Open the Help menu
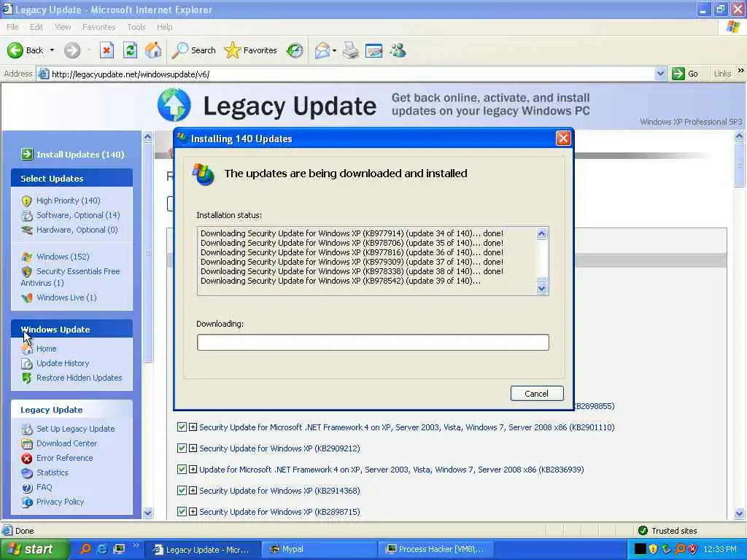This screenshot has width=747, height=560. 164,27
